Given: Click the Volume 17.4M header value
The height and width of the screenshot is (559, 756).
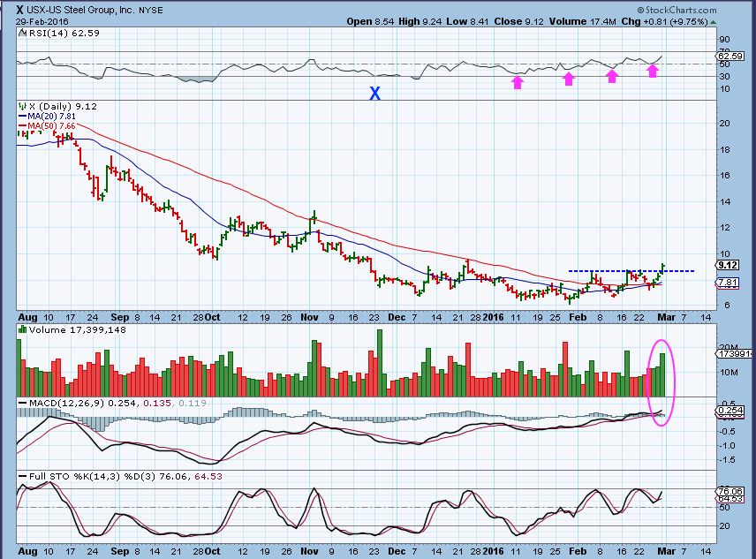Looking at the screenshot, I should [x=582, y=22].
